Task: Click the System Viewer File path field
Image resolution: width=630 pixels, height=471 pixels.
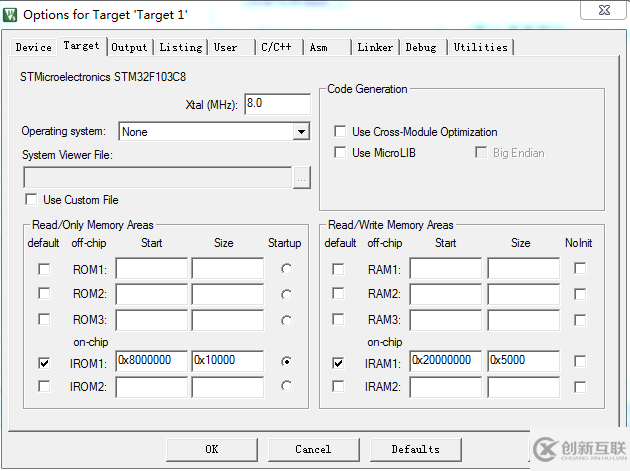Action: 158,177
